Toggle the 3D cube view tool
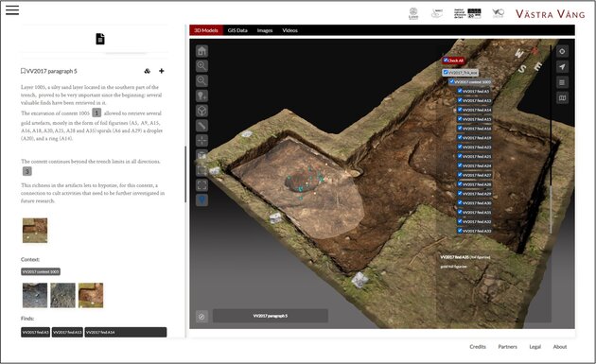The height and width of the screenshot is (364, 596). tap(202, 111)
